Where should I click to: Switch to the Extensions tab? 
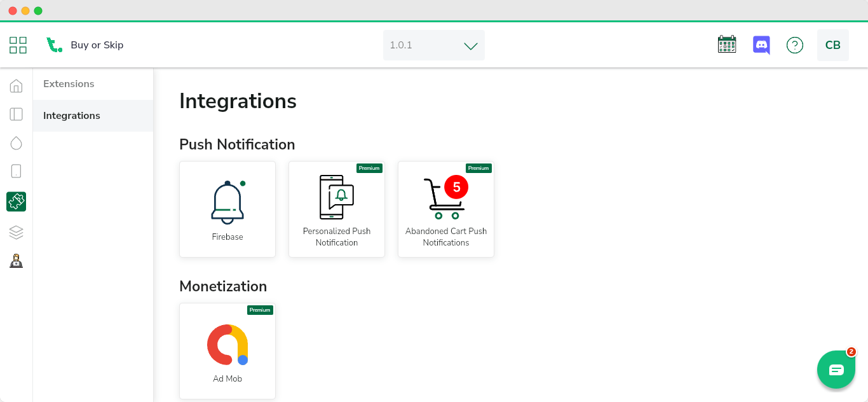pos(69,84)
